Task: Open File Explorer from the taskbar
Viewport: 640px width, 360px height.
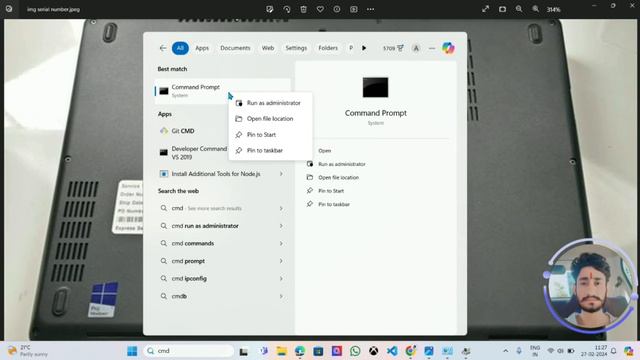Action: [x=281, y=351]
